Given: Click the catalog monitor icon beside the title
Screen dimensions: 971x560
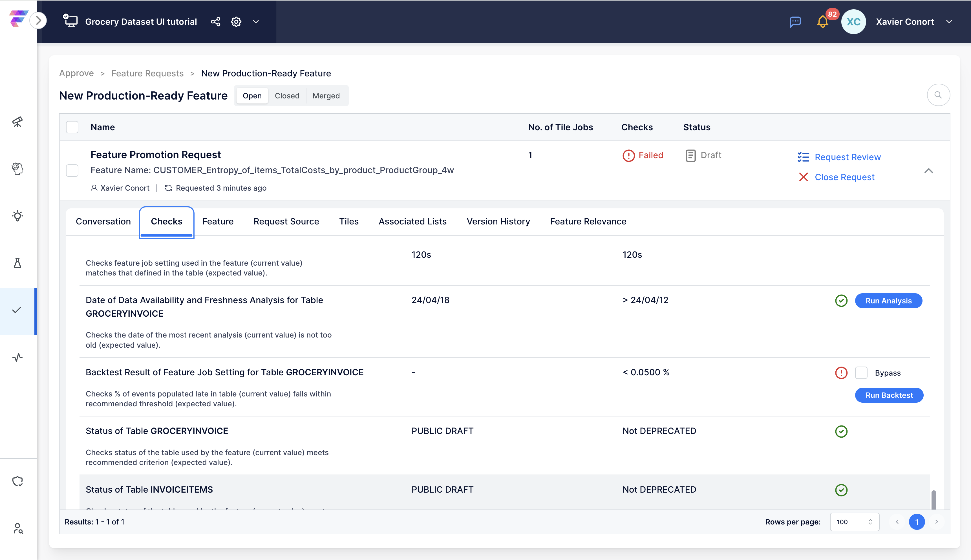Looking at the screenshot, I should [x=70, y=21].
